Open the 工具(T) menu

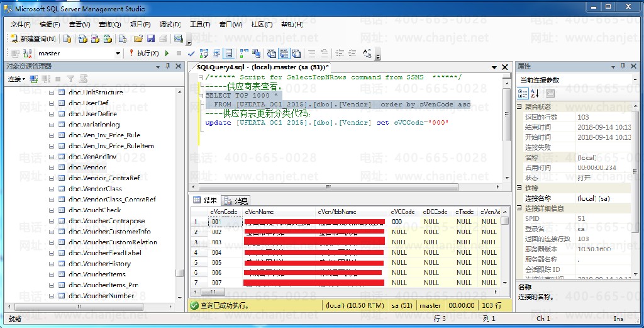coord(200,25)
